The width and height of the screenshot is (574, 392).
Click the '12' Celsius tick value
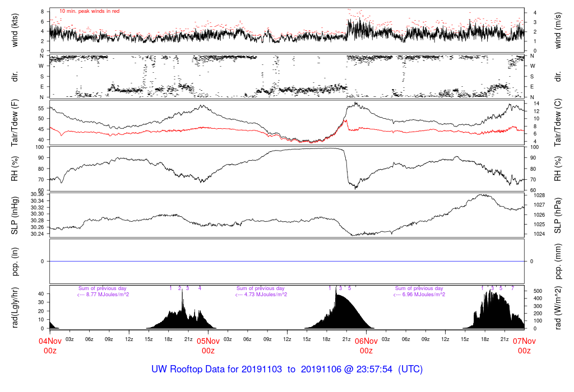536,111
